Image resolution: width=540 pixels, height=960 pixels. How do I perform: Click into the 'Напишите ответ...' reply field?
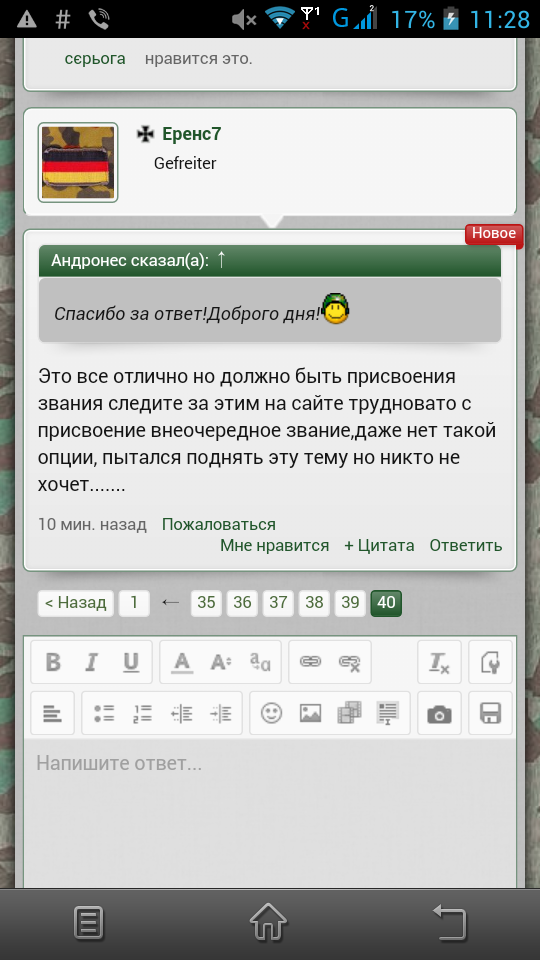[x=270, y=813]
